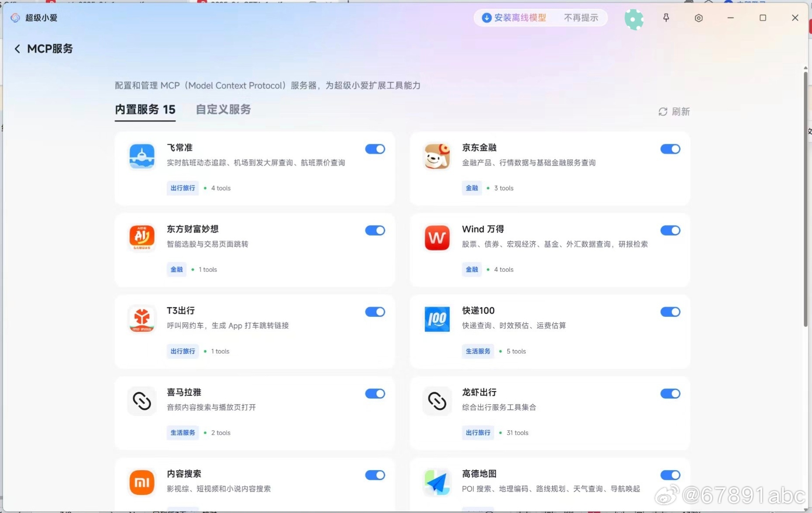Click the blue download icon for 安装离线模型
The height and width of the screenshot is (513, 812).
tap(486, 17)
